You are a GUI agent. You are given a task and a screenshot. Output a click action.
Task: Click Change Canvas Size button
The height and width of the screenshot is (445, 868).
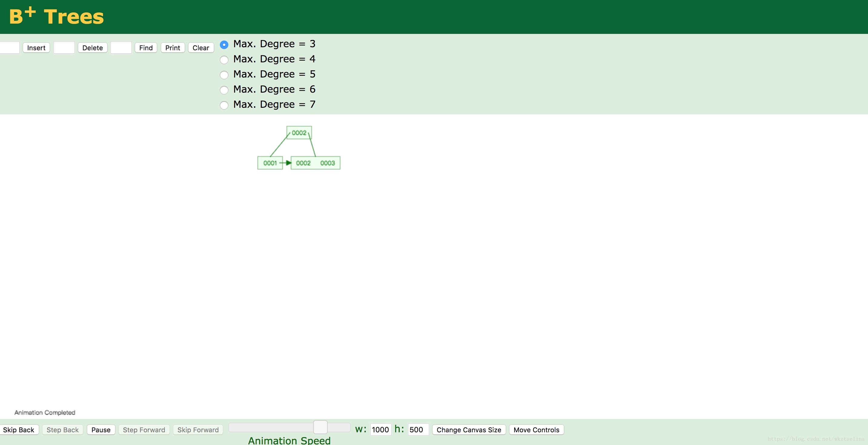click(x=469, y=430)
